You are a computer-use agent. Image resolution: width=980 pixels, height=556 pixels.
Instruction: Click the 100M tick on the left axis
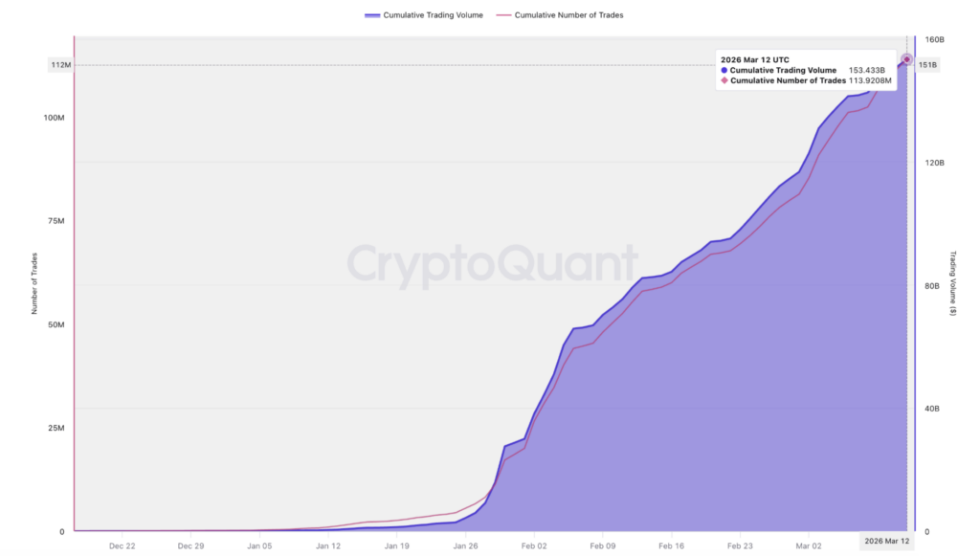point(54,118)
